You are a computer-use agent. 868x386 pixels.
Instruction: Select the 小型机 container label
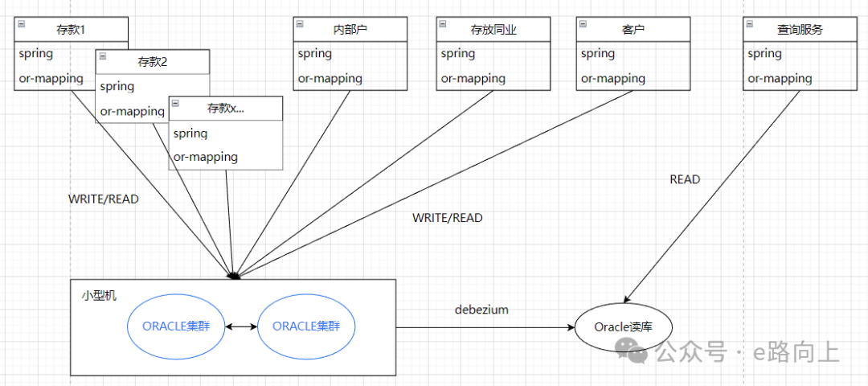coord(99,295)
